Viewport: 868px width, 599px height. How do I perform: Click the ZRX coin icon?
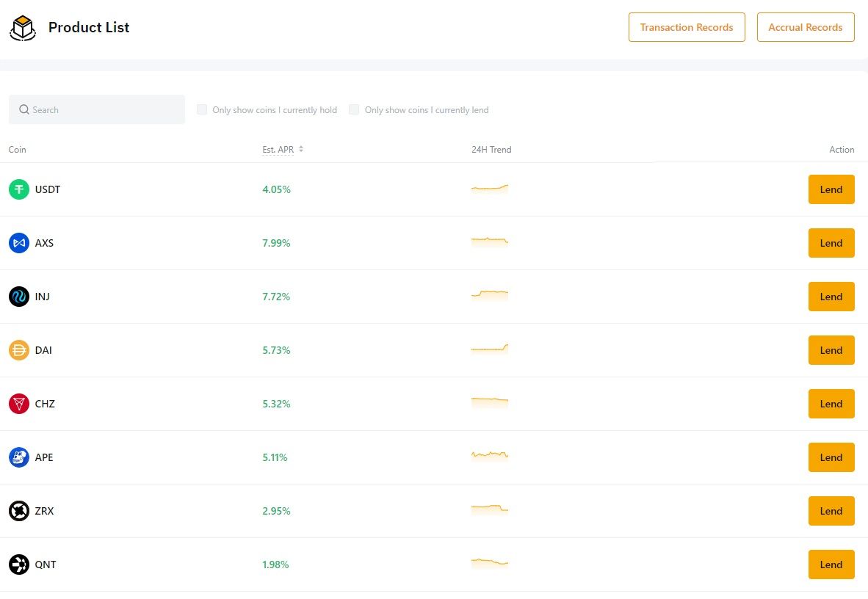tap(19, 511)
